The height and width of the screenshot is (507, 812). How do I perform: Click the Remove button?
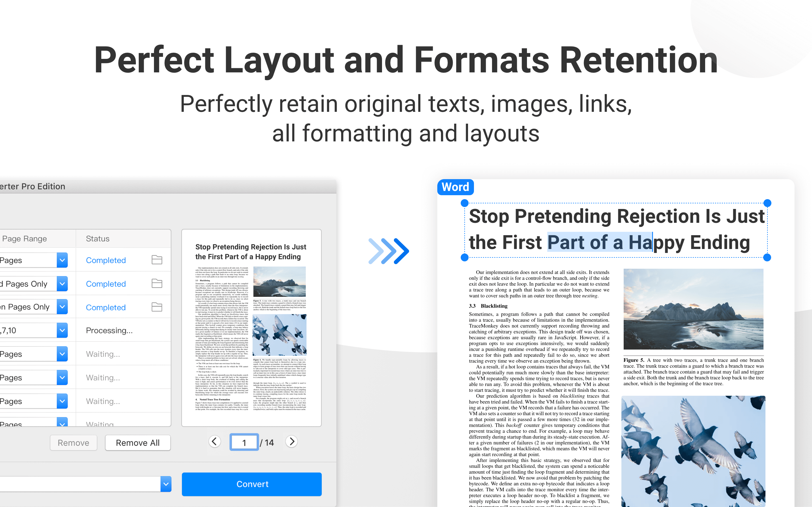[x=74, y=442]
